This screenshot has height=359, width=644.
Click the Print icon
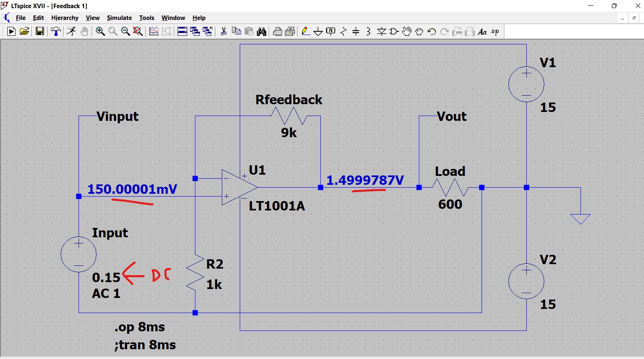point(290,31)
